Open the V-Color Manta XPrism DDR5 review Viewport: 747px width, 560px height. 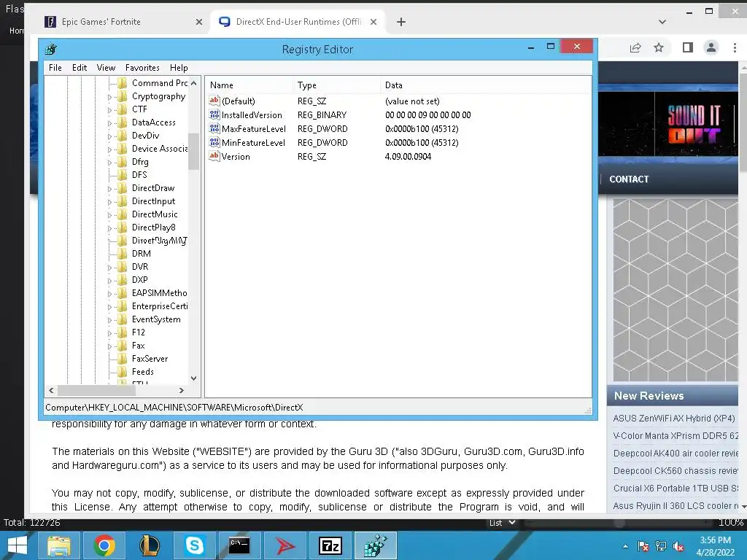[x=676, y=436]
